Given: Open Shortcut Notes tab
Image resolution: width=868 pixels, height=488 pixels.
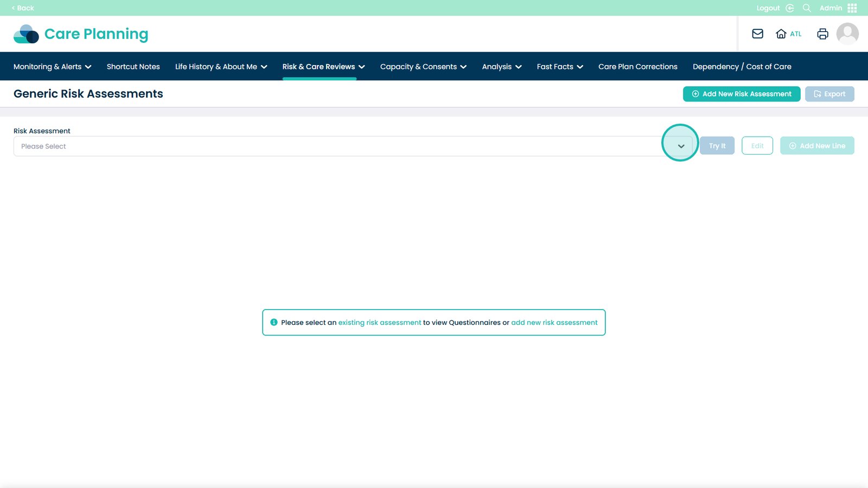Looking at the screenshot, I should click(133, 66).
